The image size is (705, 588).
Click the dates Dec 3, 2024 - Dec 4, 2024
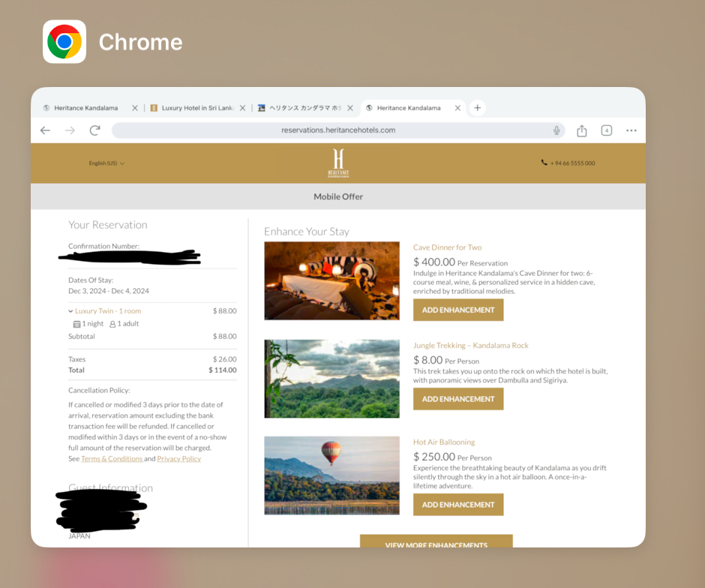(x=108, y=291)
